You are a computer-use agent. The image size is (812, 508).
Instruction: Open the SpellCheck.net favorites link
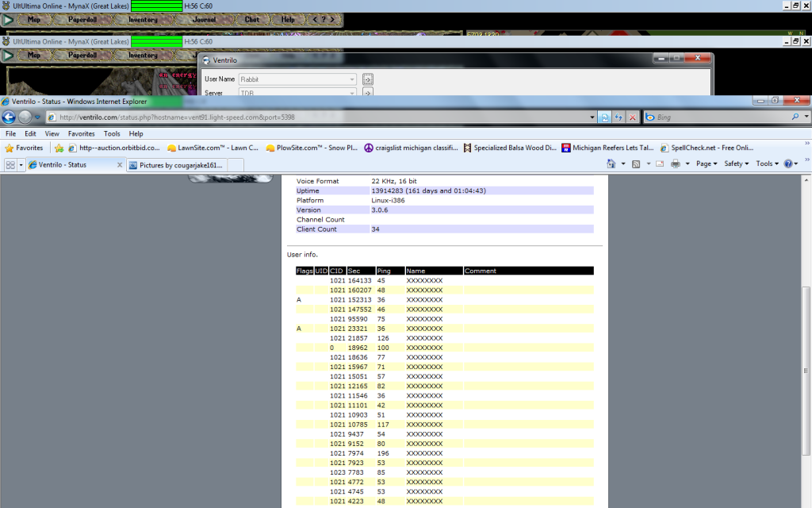[x=707, y=148]
